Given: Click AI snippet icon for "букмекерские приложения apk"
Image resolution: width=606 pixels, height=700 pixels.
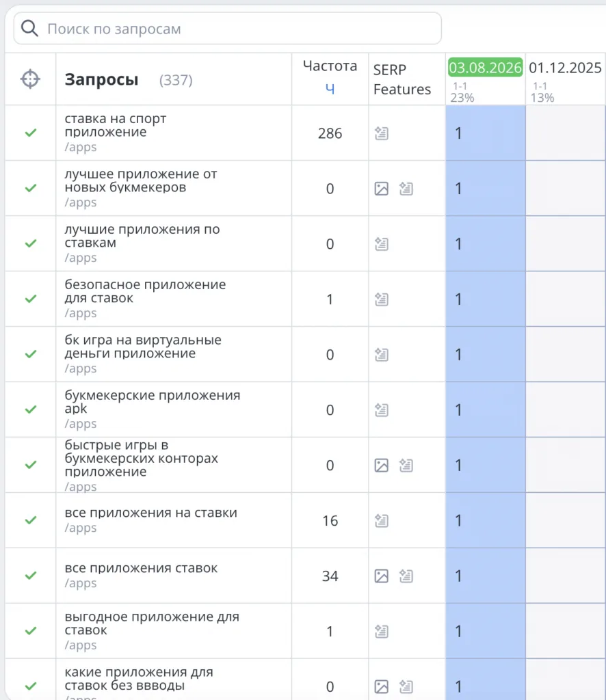Looking at the screenshot, I should [382, 410].
